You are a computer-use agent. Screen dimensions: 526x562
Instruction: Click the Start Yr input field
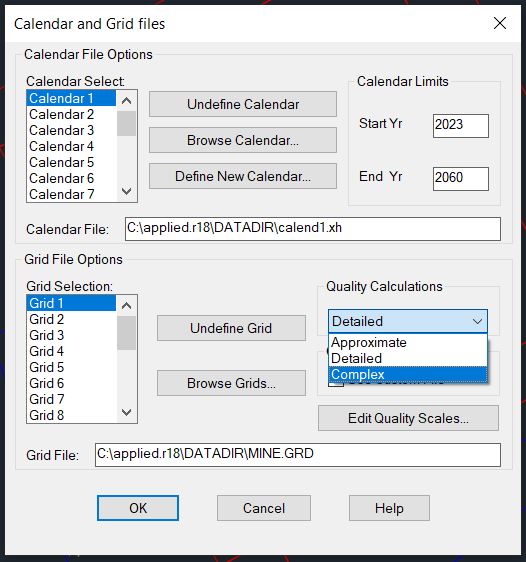click(461, 126)
